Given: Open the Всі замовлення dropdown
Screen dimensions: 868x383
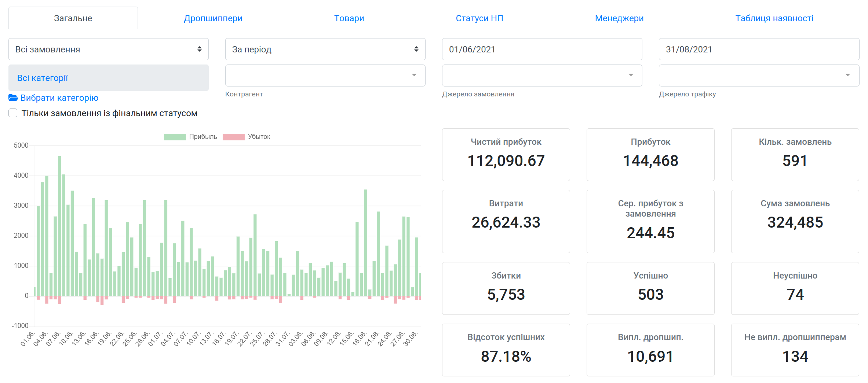Looking at the screenshot, I should point(109,49).
